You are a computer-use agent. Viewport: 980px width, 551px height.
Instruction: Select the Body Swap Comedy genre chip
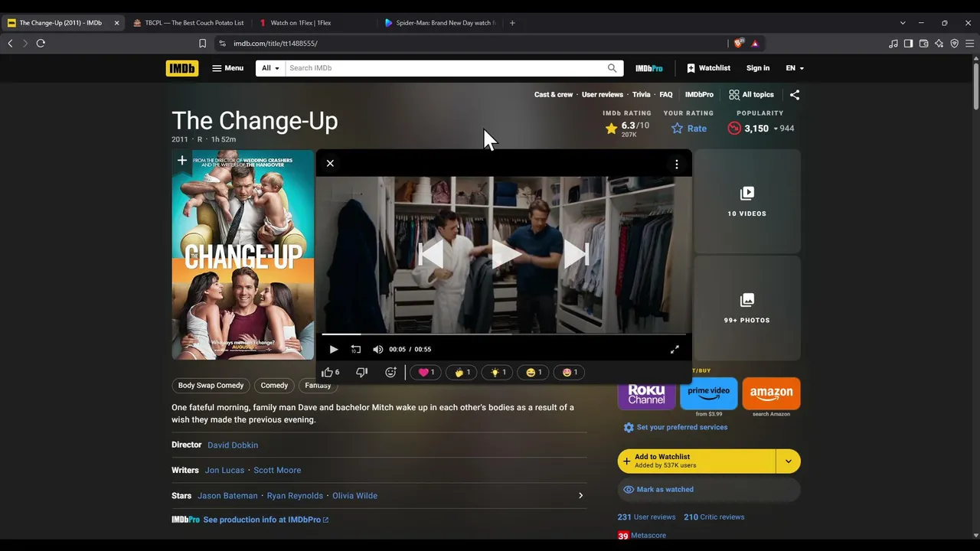coord(211,386)
